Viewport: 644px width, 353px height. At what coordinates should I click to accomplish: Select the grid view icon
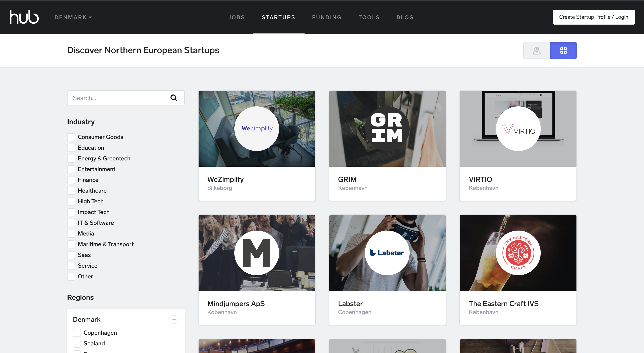[563, 50]
